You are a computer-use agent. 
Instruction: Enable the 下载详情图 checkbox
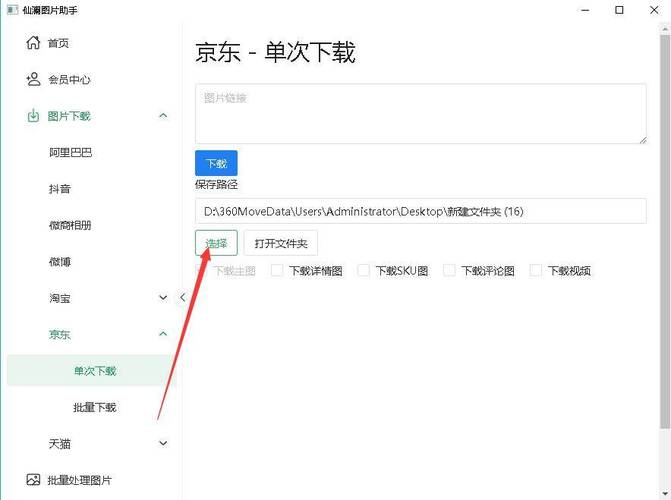[x=277, y=270]
